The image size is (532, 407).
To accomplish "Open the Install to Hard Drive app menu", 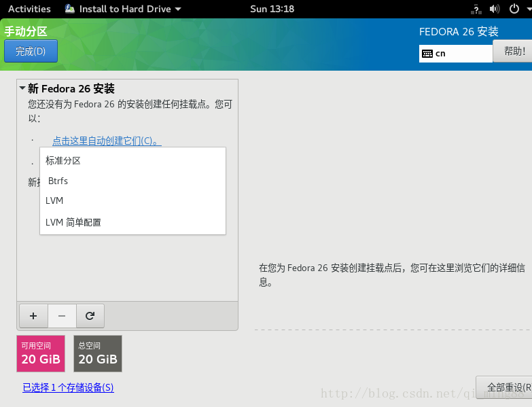I will (x=123, y=9).
